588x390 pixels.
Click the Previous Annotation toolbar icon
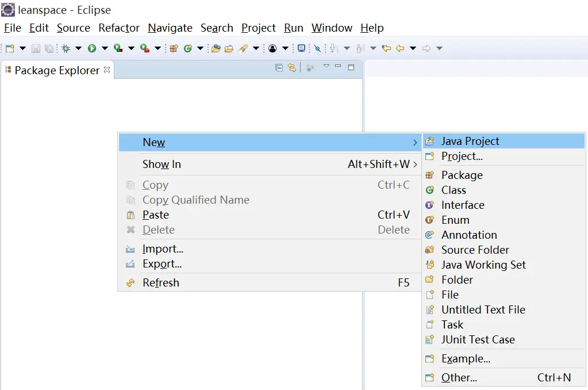coord(360,48)
